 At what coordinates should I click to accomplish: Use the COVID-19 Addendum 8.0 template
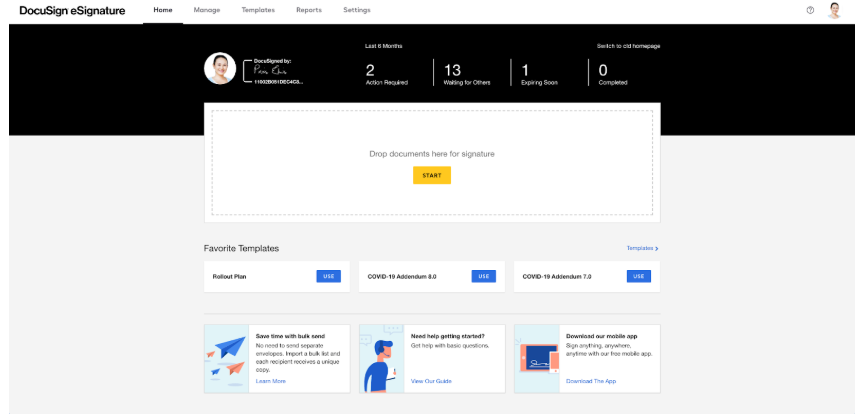tap(484, 276)
